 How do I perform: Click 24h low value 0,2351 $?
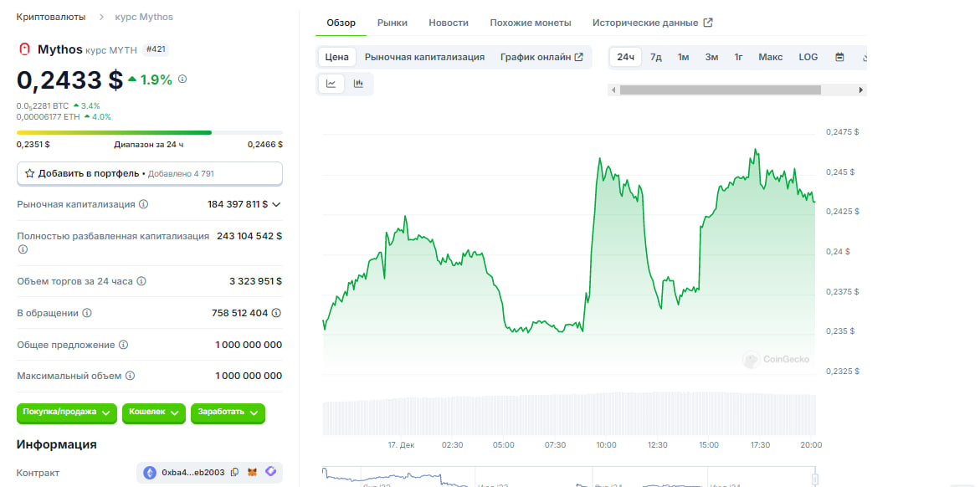coord(33,145)
